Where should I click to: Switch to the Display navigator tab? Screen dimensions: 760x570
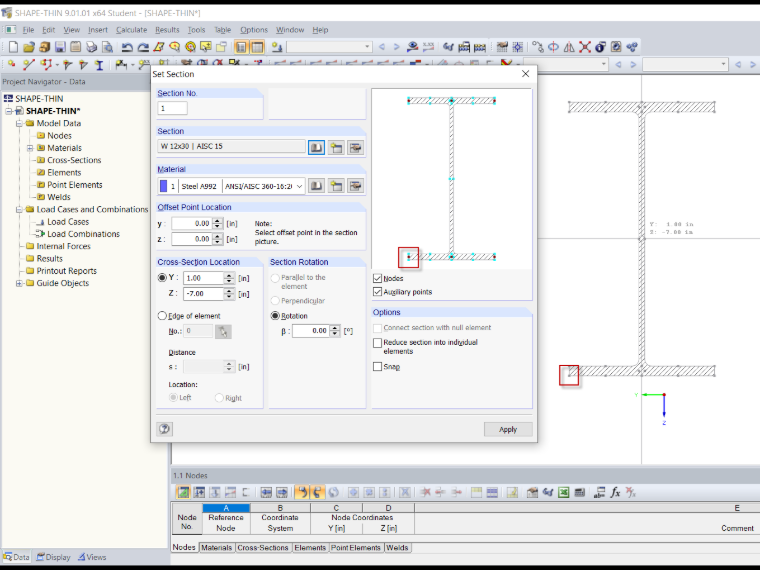(53, 557)
